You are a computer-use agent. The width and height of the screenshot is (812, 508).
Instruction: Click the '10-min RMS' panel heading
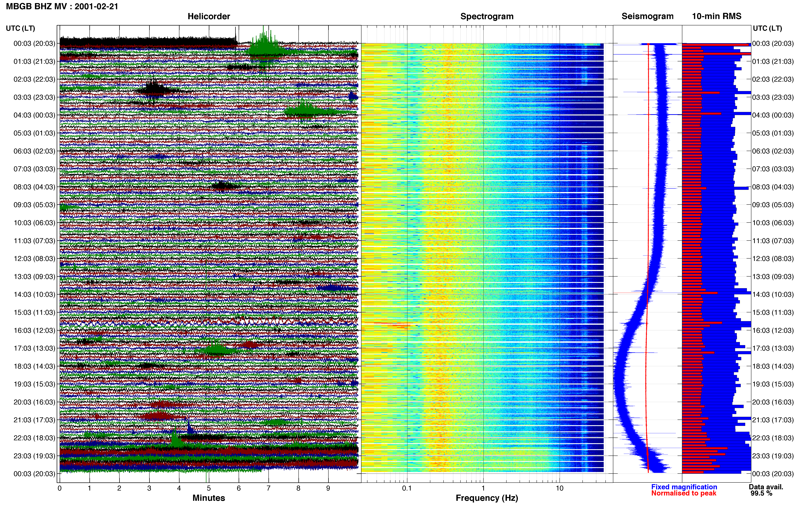[717, 16]
